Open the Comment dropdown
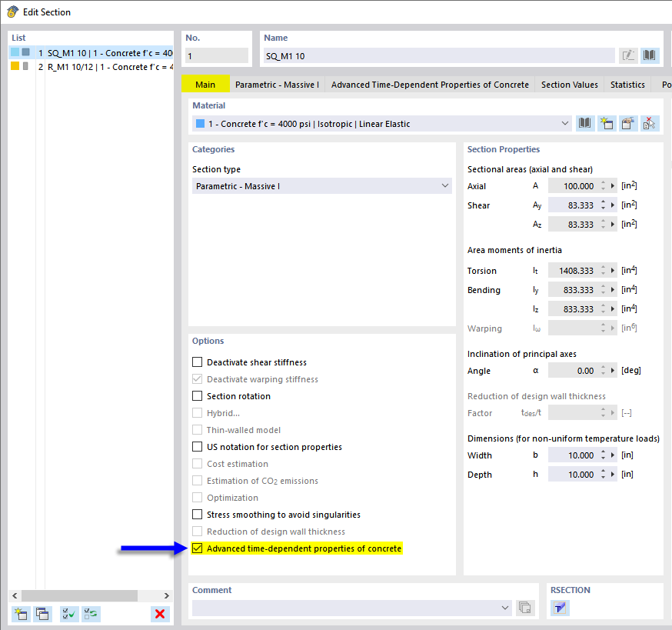The image size is (672, 630). (505, 608)
